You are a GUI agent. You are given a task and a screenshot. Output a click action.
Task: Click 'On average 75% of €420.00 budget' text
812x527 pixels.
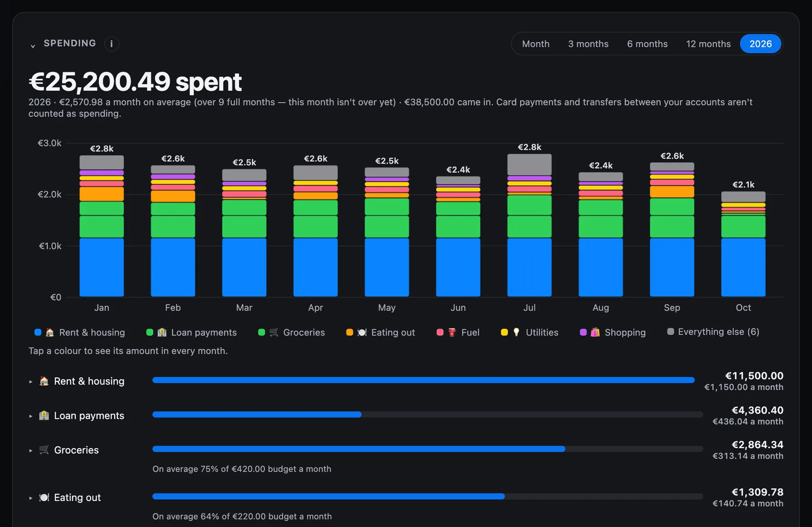tap(242, 469)
